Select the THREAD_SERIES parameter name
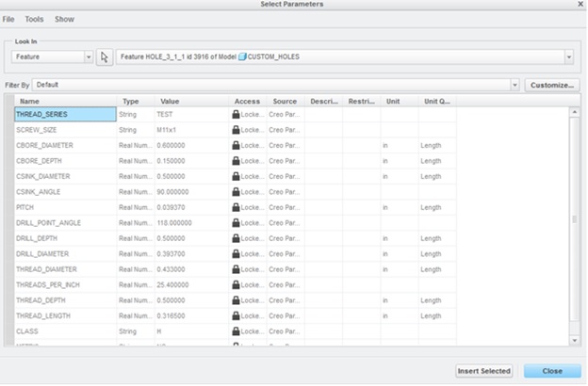The image size is (588, 386). (x=65, y=114)
